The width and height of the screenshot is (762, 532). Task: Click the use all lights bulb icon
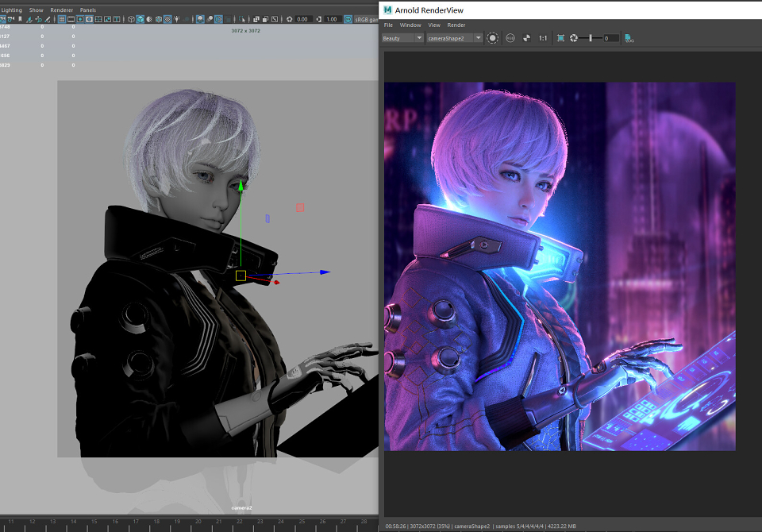[177, 19]
